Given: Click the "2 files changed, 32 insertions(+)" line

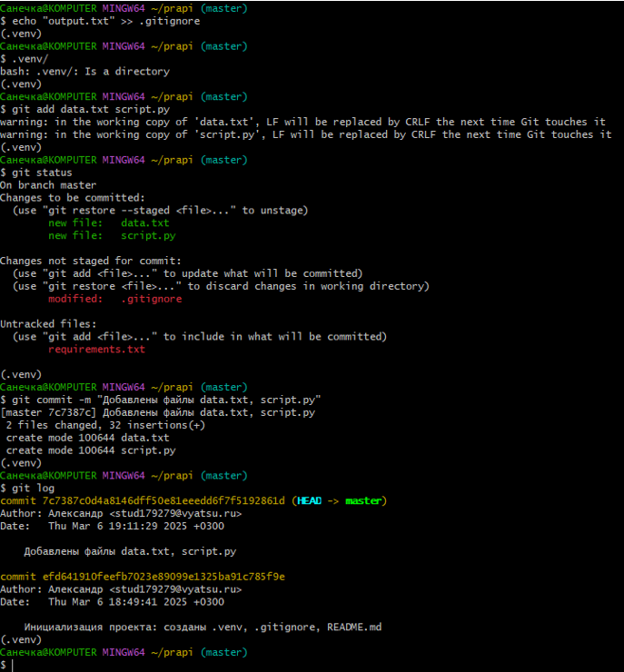Looking at the screenshot, I should coord(105,425).
